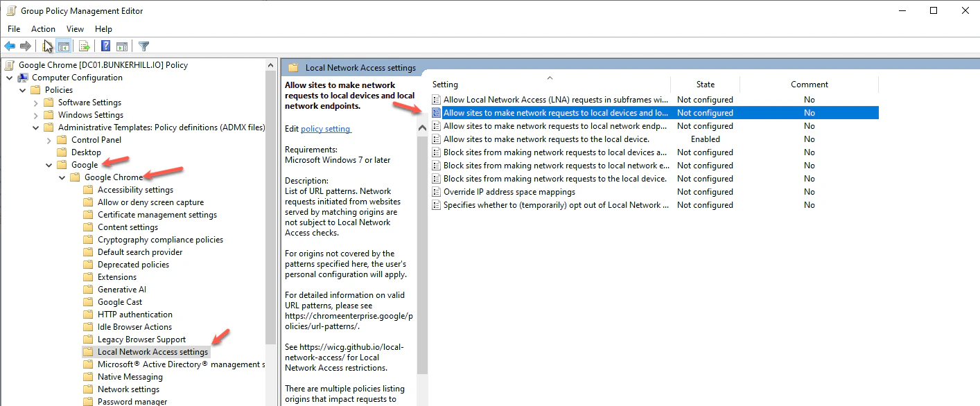980x406 pixels.
Task: Select Network settings folder
Action: [128, 389]
